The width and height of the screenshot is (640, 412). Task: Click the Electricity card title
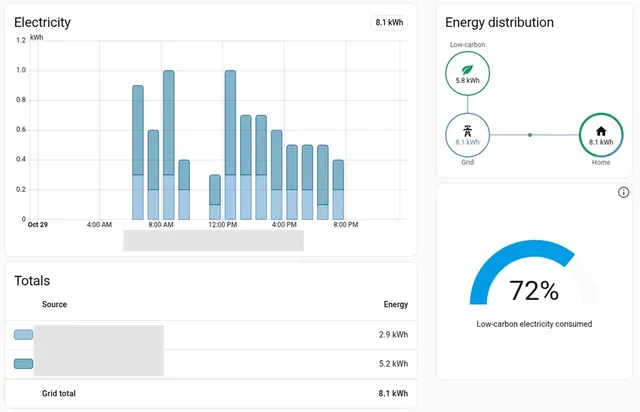[42, 22]
